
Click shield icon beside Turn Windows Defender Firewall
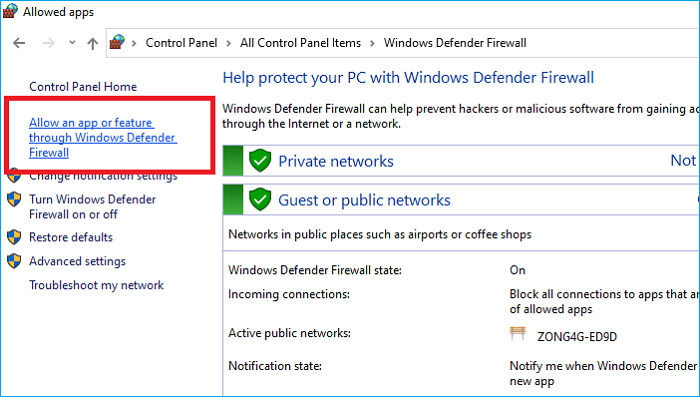click(14, 199)
